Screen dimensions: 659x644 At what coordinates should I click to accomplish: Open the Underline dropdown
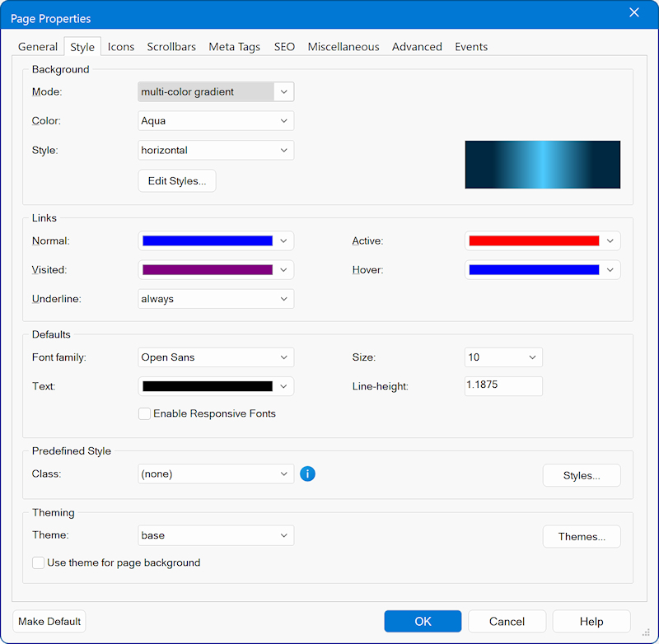point(216,299)
